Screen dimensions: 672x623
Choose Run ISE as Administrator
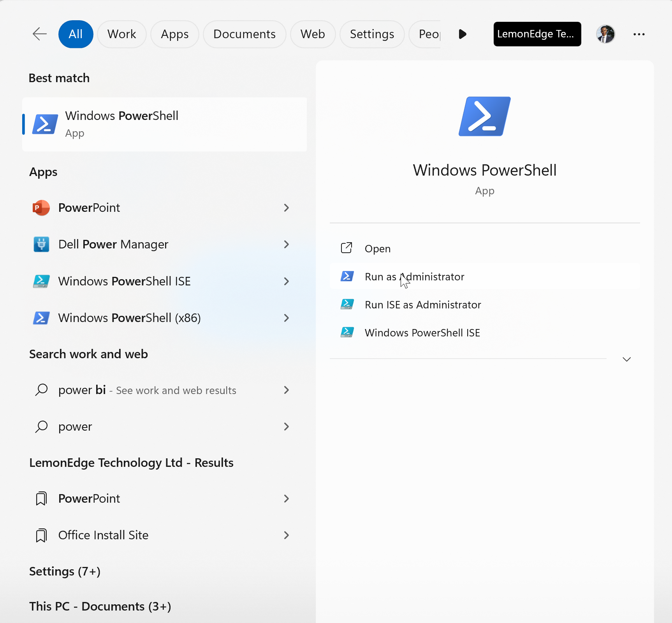(485, 304)
